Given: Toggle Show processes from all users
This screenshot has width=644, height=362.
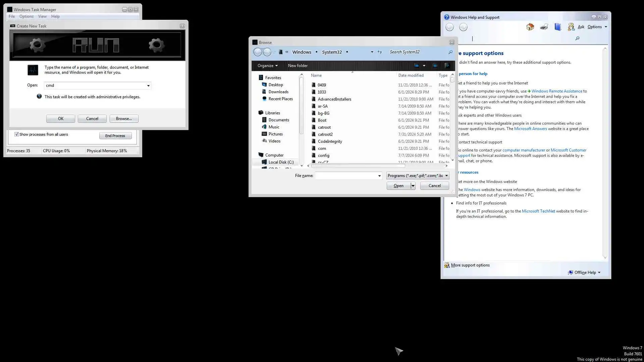Looking at the screenshot, I should click(x=16, y=134).
